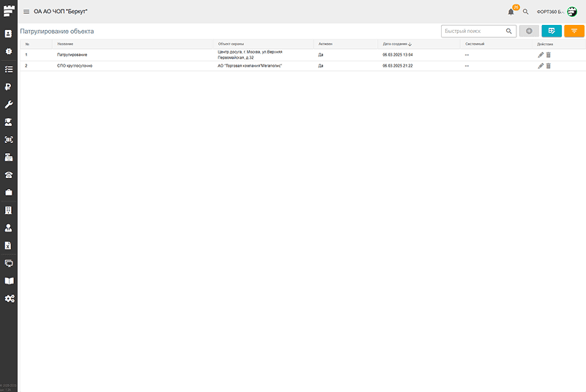Image resolution: width=586 pixels, height=392 pixels.
Task: Open the hamburger menu next to company name
Action: point(26,12)
